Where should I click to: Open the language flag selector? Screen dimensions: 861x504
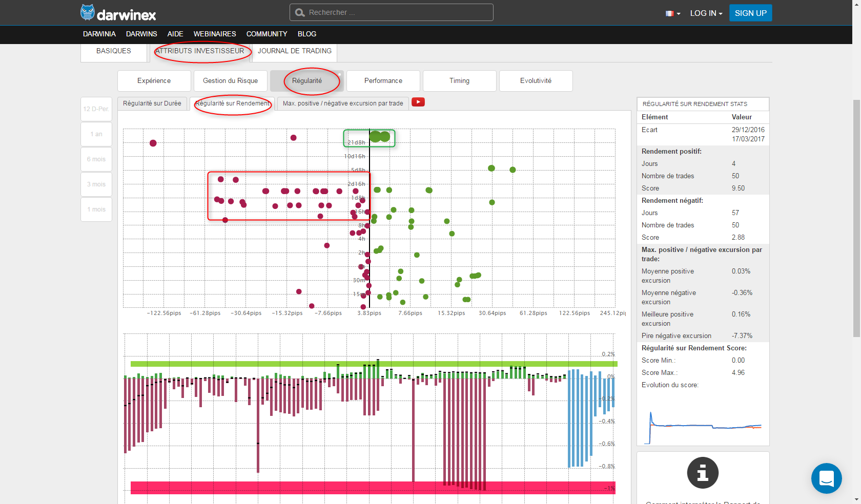(x=672, y=13)
